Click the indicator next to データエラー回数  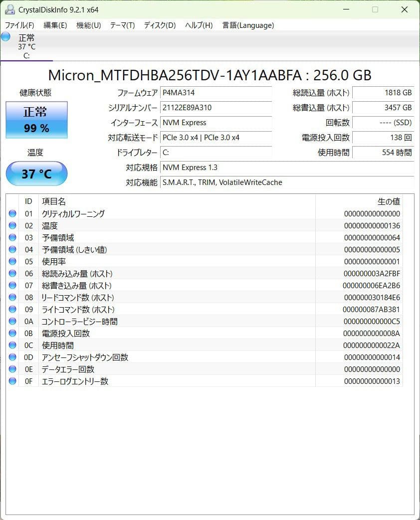[x=12, y=369]
